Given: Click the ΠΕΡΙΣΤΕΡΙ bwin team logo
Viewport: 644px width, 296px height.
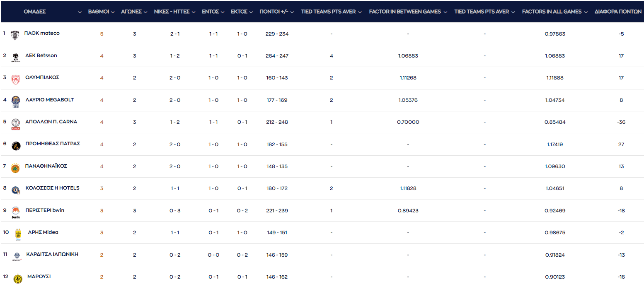Looking at the screenshot, I should click(15, 212).
